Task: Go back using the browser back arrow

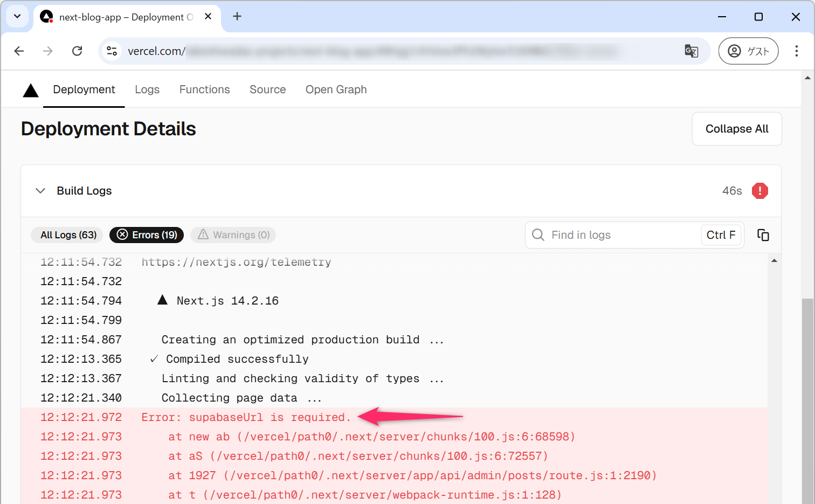Action: click(19, 51)
